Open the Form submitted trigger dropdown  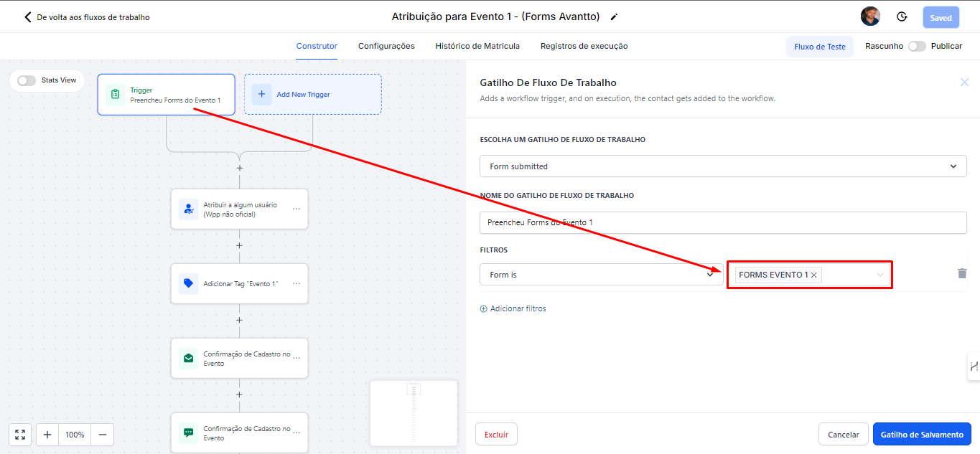[723, 166]
